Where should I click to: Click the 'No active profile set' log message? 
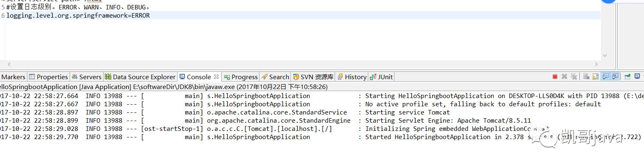pos(483,104)
